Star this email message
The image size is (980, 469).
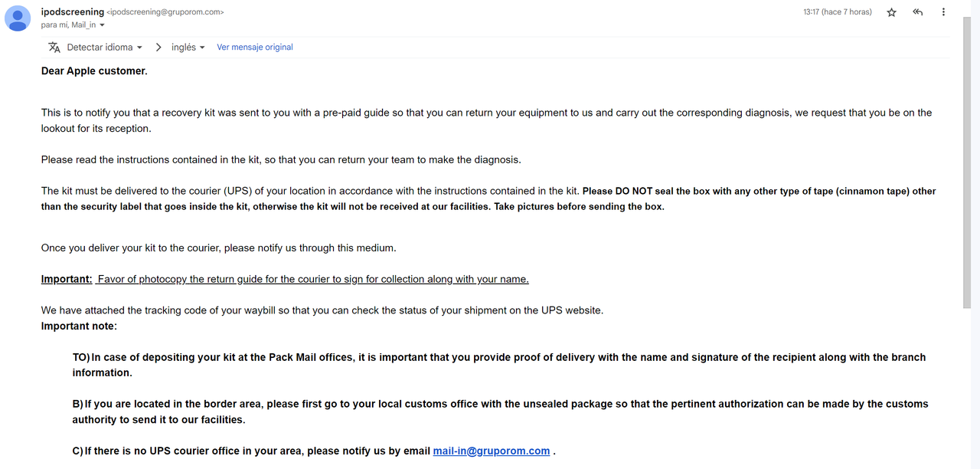(x=891, y=12)
